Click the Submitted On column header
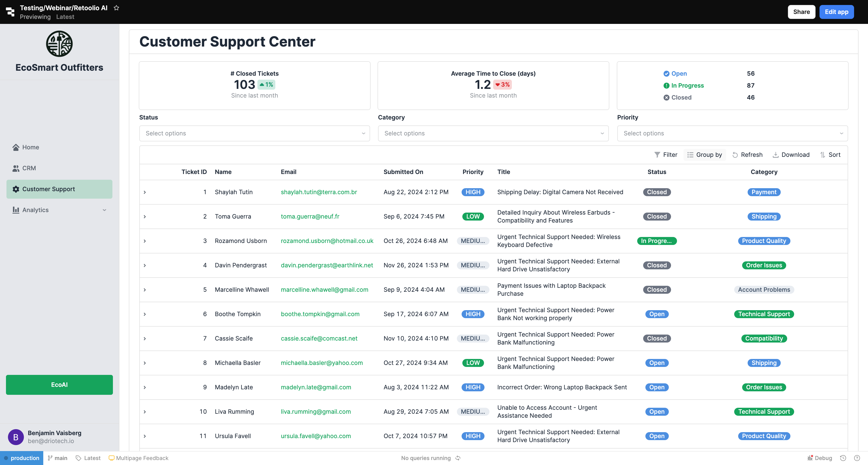The width and height of the screenshot is (868, 465). (403, 172)
